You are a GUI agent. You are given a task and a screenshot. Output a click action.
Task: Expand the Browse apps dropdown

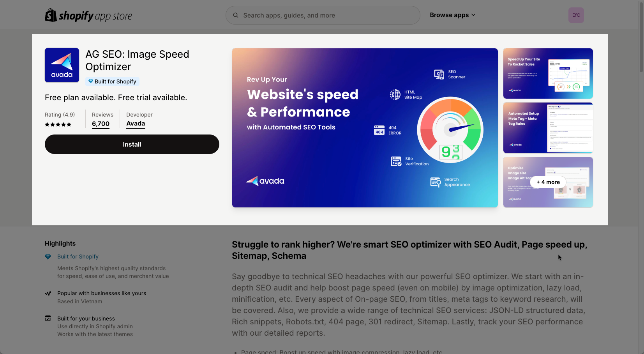[x=452, y=15]
